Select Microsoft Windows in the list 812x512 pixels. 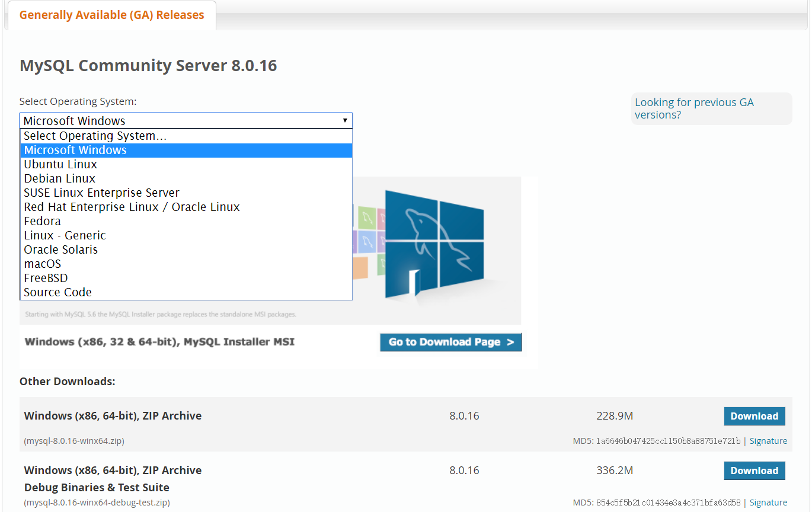tap(186, 150)
